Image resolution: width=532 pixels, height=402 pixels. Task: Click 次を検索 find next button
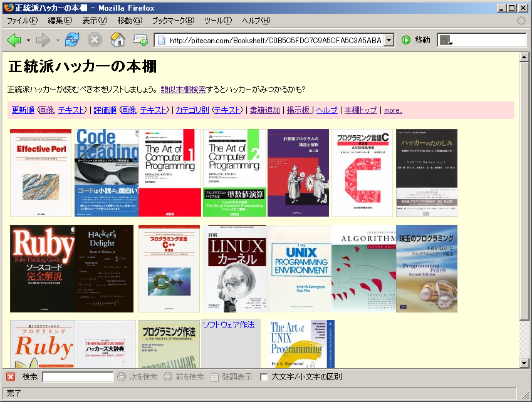(x=137, y=377)
